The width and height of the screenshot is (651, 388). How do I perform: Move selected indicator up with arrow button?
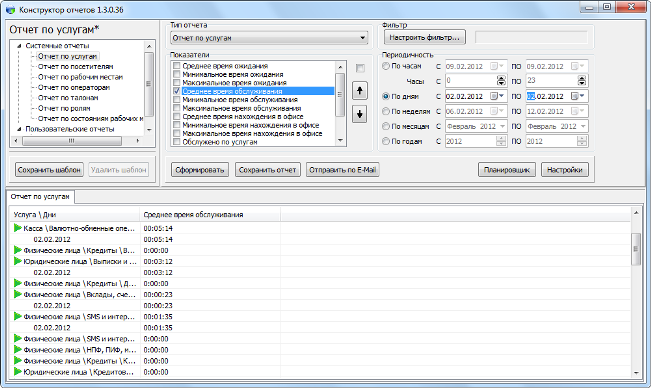click(x=360, y=91)
